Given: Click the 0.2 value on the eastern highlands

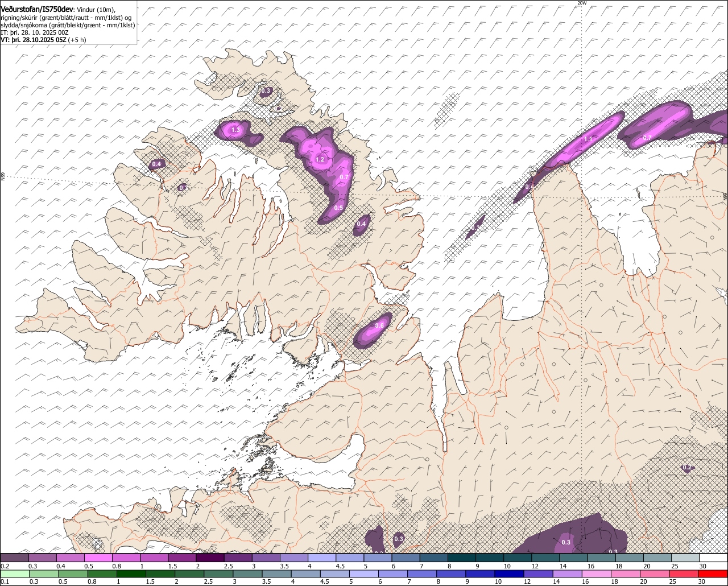Looking at the screenshot, I should pyautogui.click(x=687, y=468).
